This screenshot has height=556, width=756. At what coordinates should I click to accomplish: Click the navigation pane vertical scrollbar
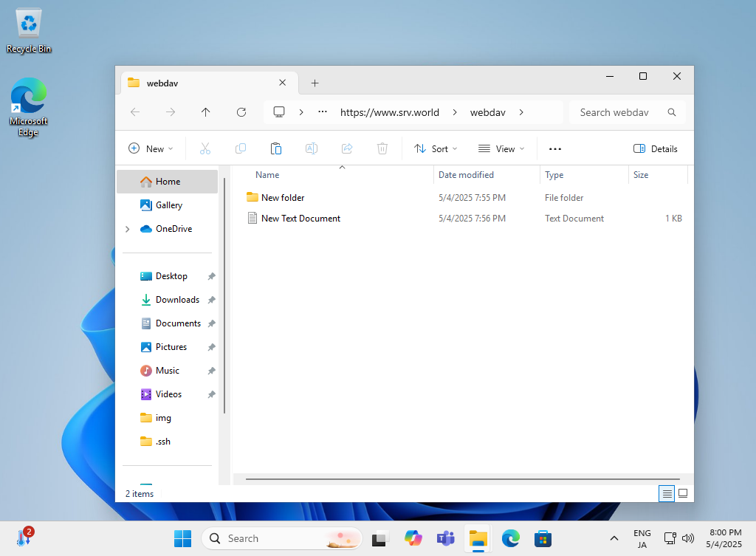tap(224, 295)
